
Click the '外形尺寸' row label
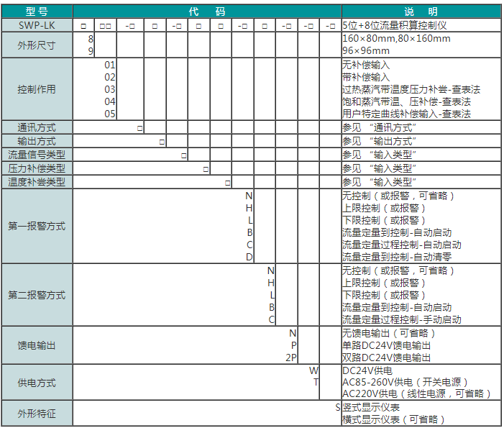(x=37, y=45)
